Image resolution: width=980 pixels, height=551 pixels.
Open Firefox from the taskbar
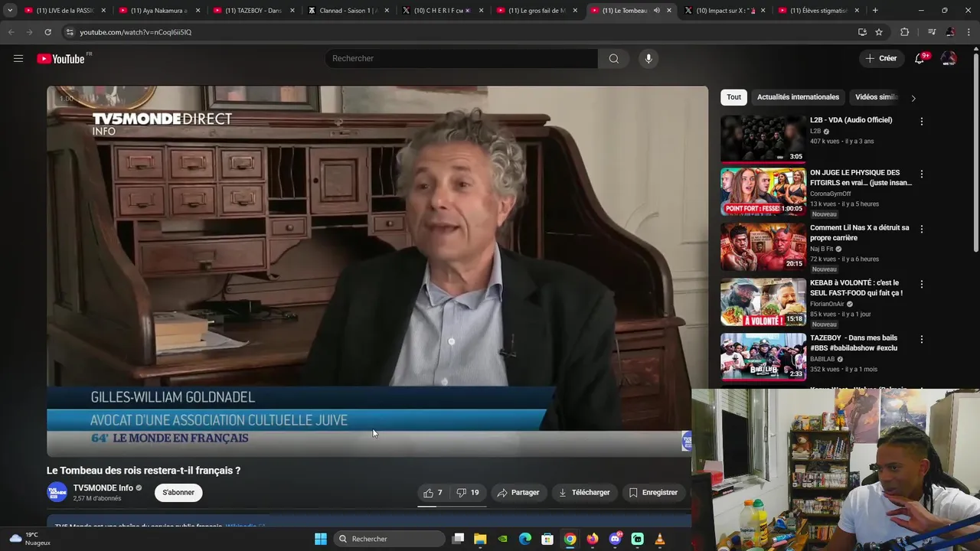pos(593,539)
